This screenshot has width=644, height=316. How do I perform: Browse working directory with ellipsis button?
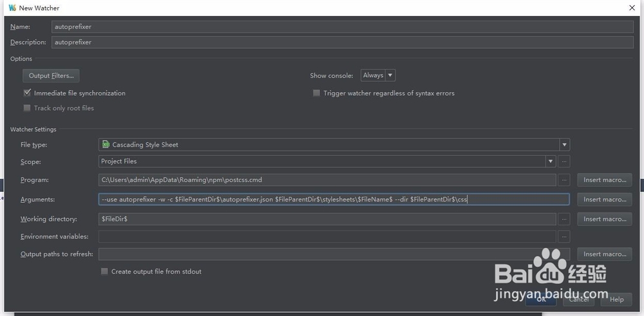tap(564, 219)
